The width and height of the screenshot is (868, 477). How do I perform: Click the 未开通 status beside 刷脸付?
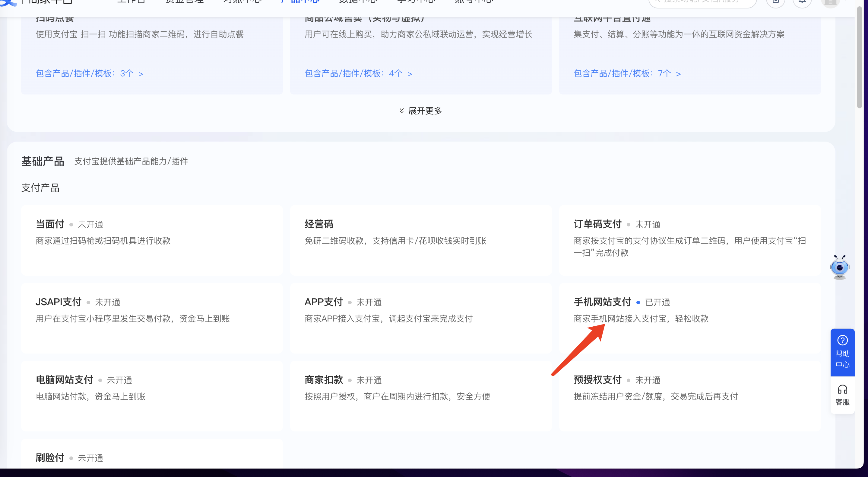[90, 458]
